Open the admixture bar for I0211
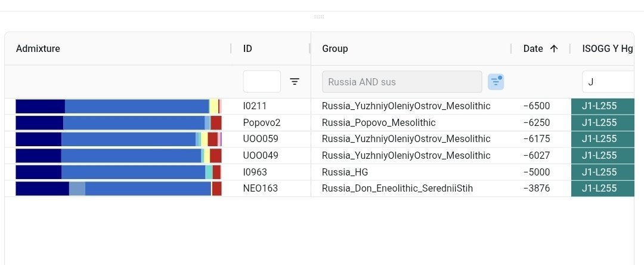This screenshot has height=265, width=644. pyautogui.click(x=119, y=106)
